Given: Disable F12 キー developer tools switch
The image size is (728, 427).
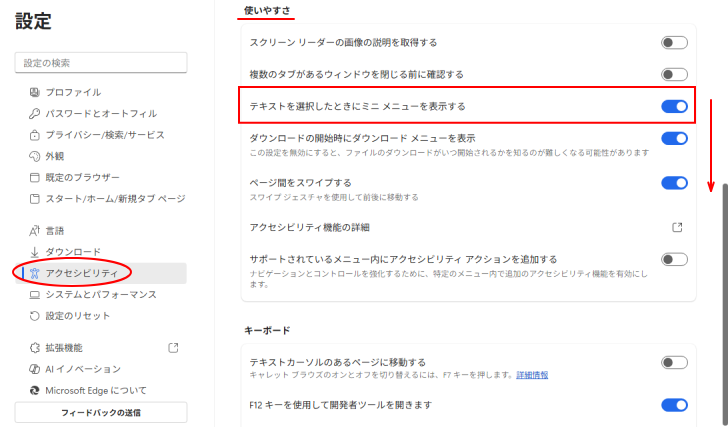Looking at the screenshot, I should pyautogui.click(x=674, y=405).
